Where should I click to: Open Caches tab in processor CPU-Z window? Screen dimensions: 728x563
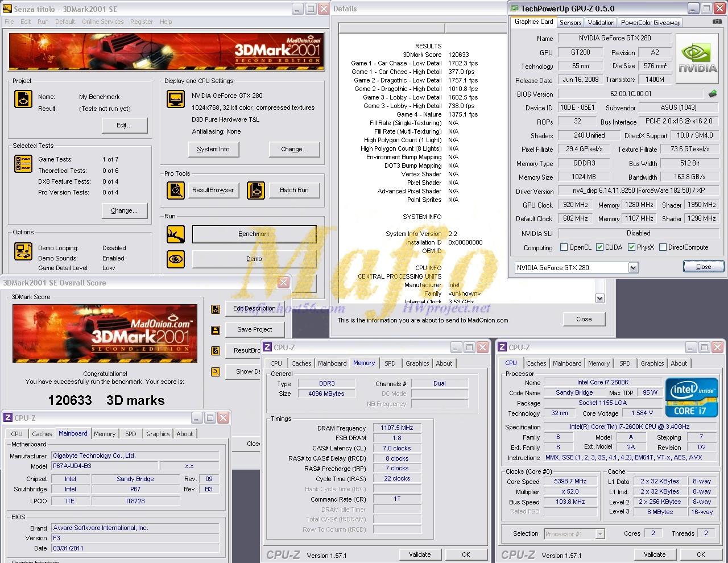coord(536,363)
